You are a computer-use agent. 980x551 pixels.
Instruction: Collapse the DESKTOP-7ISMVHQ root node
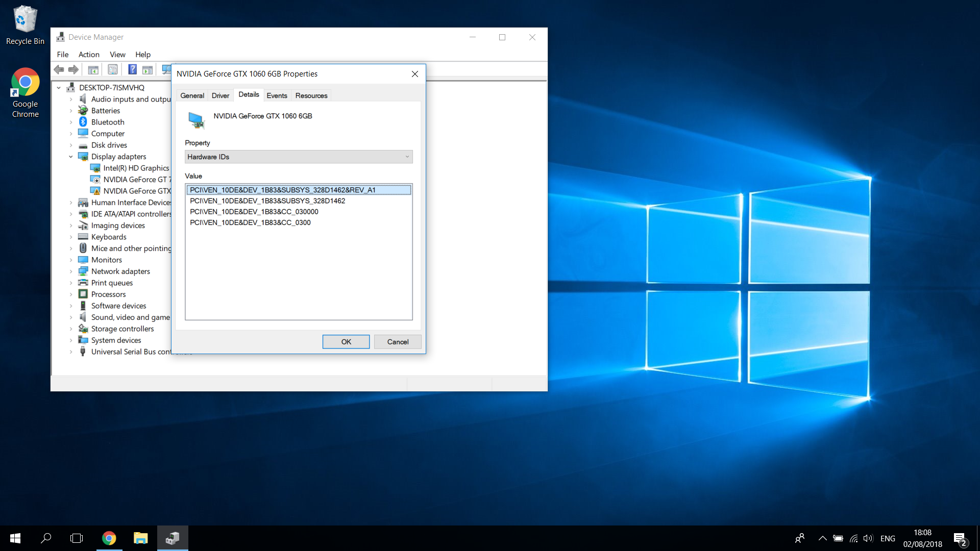tap(59, 88)
